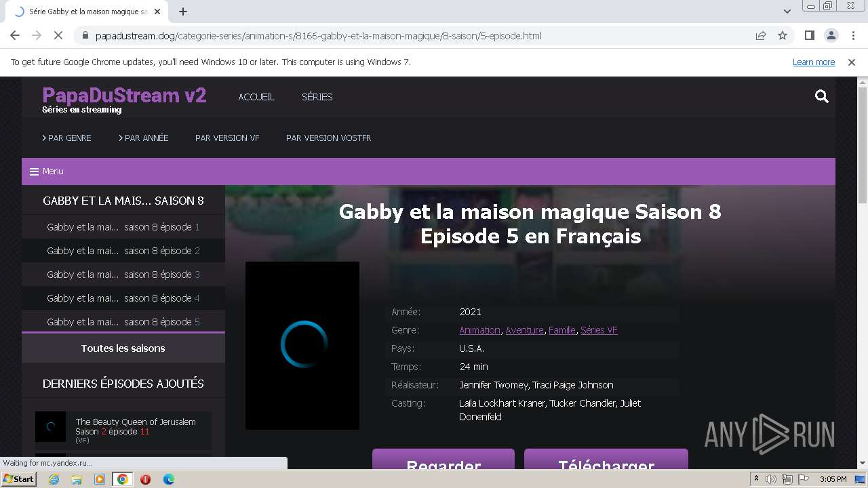Click the 'Jennifer Twomey, Traci Paige Johnson' text

pyautogui.click(x=536, y=385)
